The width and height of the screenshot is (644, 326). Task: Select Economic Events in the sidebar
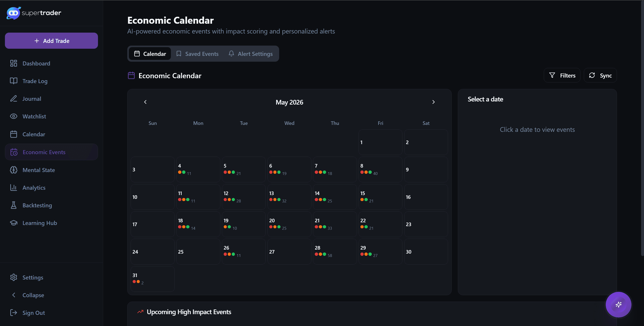coord(51,152)
